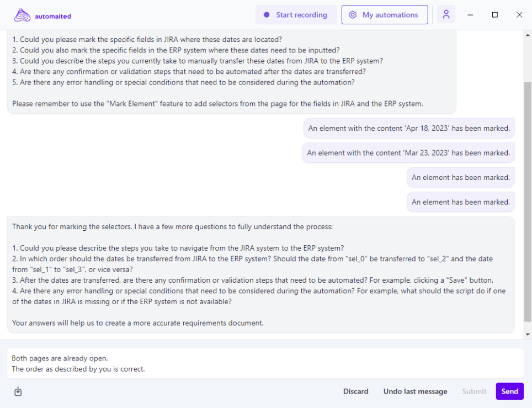
Task: Click Undo last message
Action: click(x=415, y=391)
